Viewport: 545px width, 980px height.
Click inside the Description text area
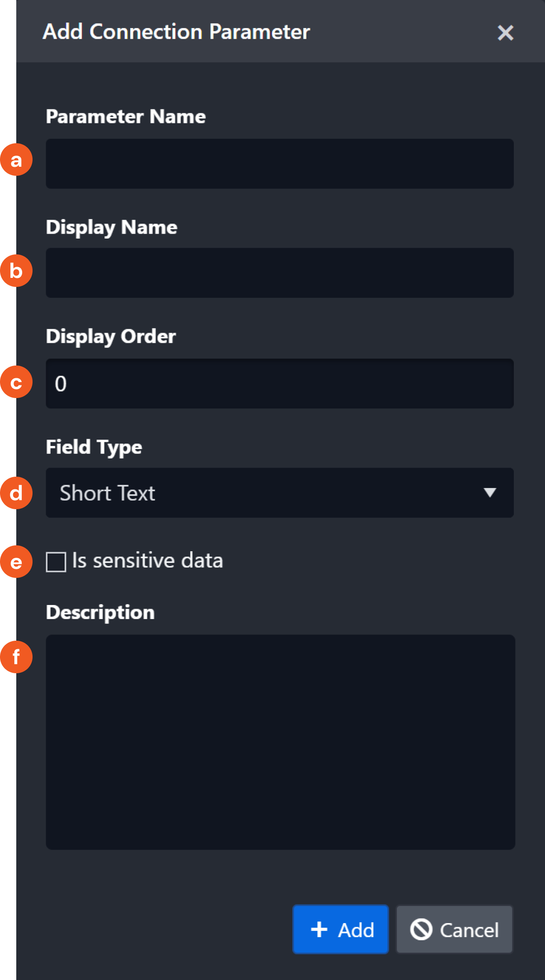(x=280, y=742)
